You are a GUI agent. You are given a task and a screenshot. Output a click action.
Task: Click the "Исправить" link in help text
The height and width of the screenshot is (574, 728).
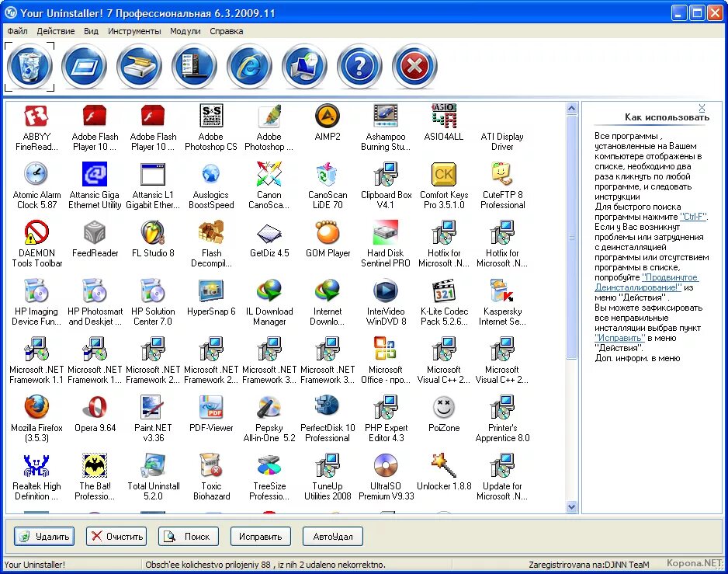click(x=620, y=338)
